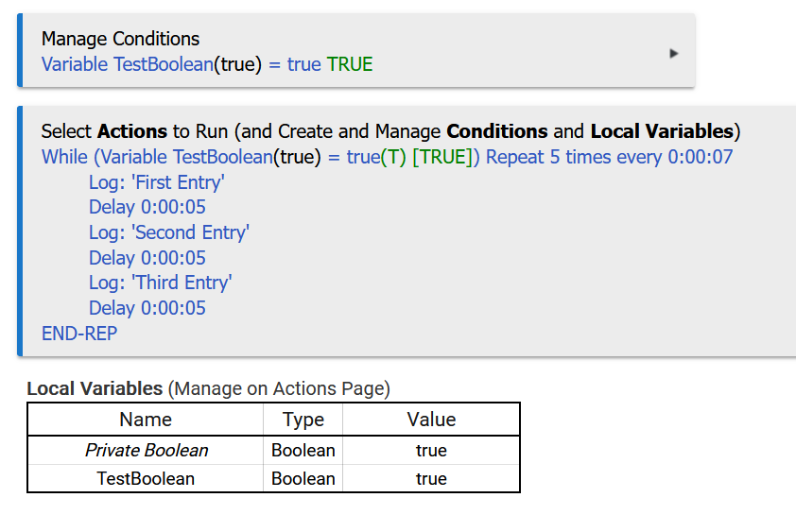Click the END-REP action line
The height and width of the screenshot is (532, 796).
(79, 334)
